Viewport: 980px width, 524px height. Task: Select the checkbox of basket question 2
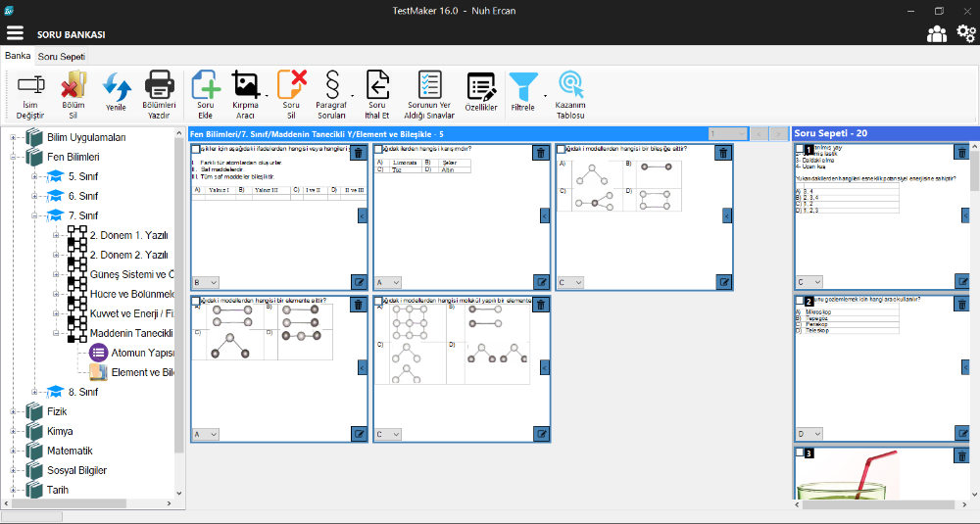(801, 301)
